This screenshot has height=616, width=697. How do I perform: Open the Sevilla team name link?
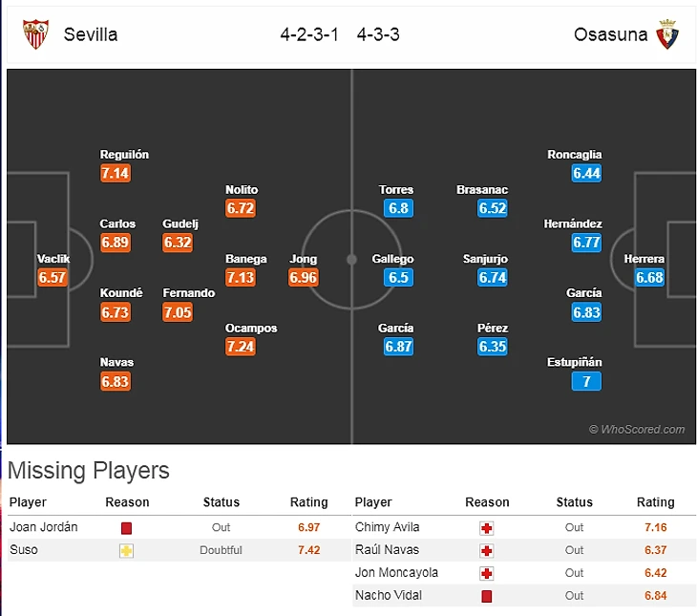(x=91, y=34)
